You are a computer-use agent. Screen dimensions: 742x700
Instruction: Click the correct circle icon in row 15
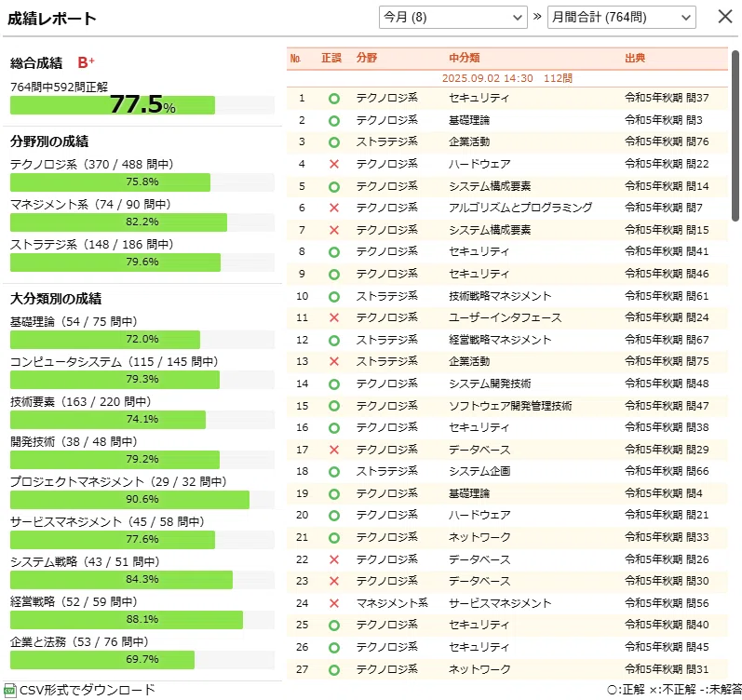[x=334, y=406]
